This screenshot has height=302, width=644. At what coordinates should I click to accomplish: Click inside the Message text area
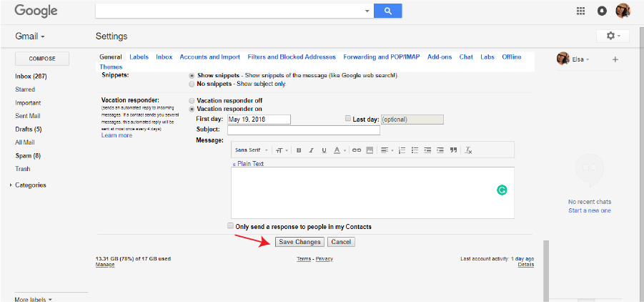372,193
